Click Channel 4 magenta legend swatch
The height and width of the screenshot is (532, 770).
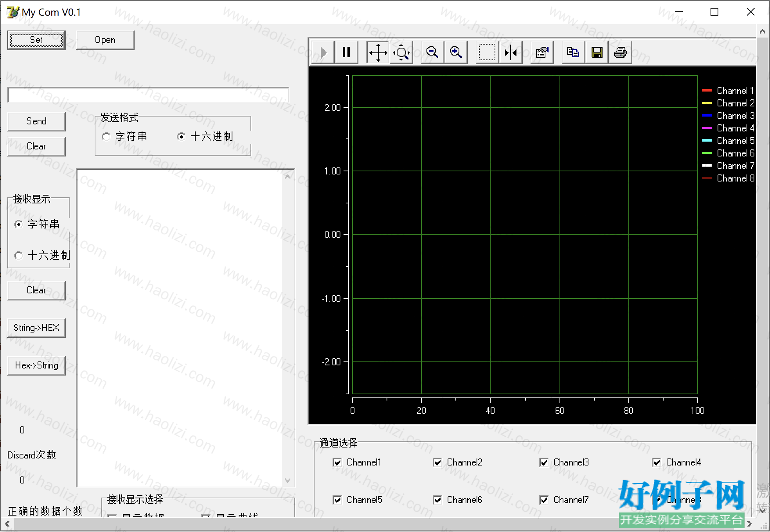coord(707,128)
